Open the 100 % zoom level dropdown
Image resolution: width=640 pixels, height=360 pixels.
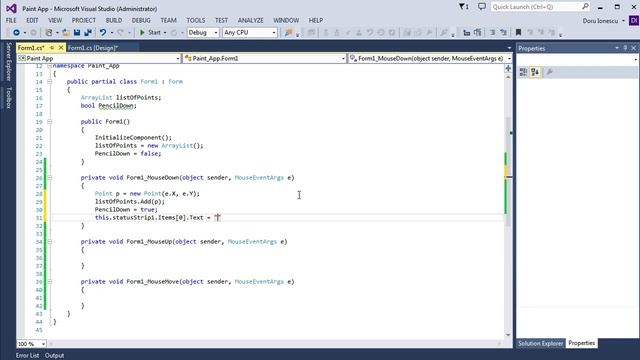[x=31, y=344]
